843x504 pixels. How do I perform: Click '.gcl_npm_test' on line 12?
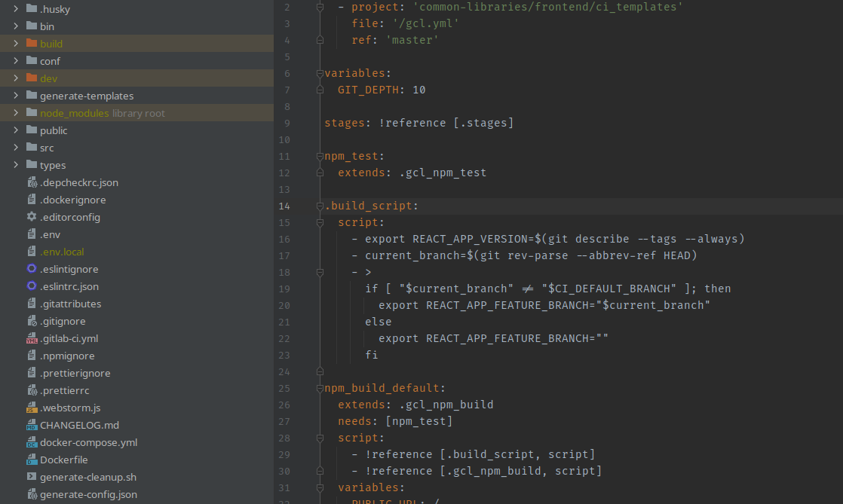coord(443,173)
